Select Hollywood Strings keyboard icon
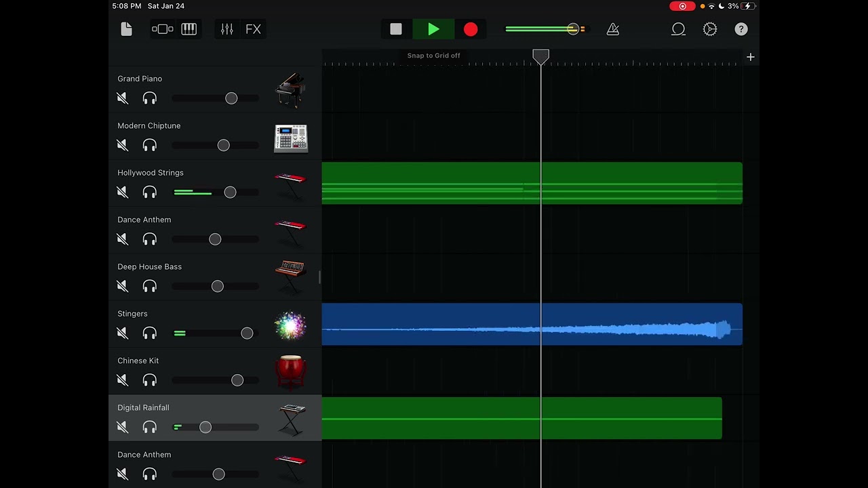Image resolution: width=868 pixels, height=488 pixels. coord(291,186)
